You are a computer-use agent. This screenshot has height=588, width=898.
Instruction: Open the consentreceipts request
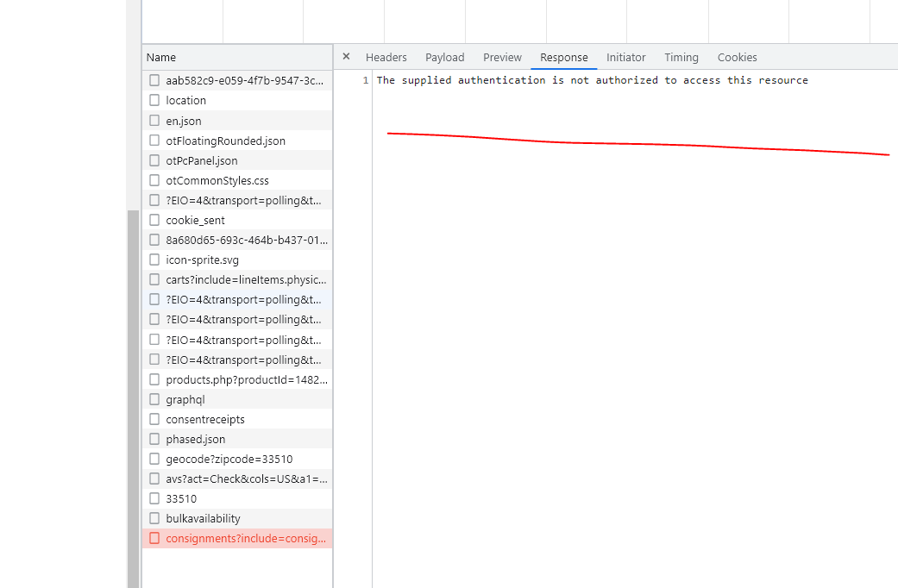point(237,419)
